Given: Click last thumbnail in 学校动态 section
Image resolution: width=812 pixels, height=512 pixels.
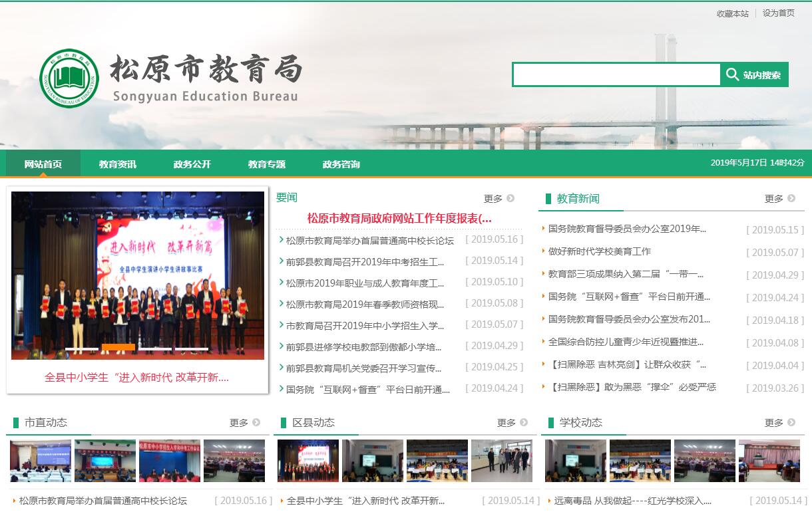Looking at the screenshot, I should 769,461.
